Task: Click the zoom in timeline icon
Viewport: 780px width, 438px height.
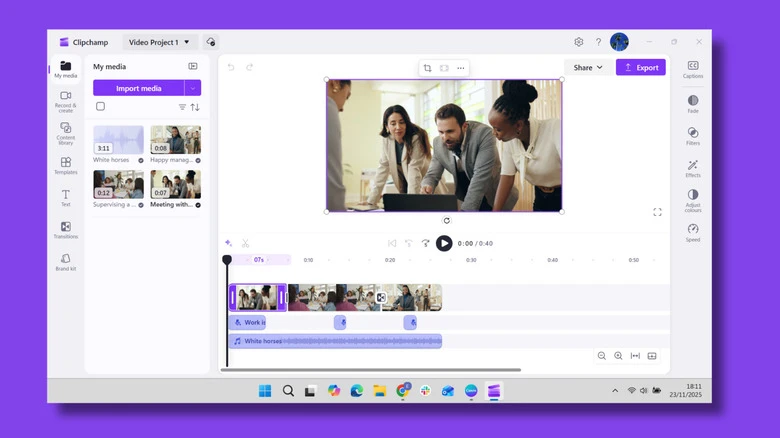Action: tap(618, 356)
